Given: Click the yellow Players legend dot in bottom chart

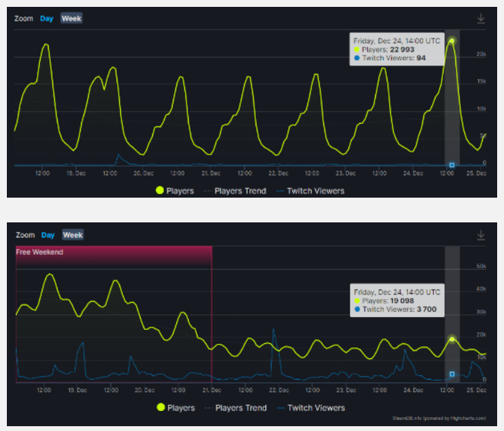Looking at the screenshot, I should (161, 408).
